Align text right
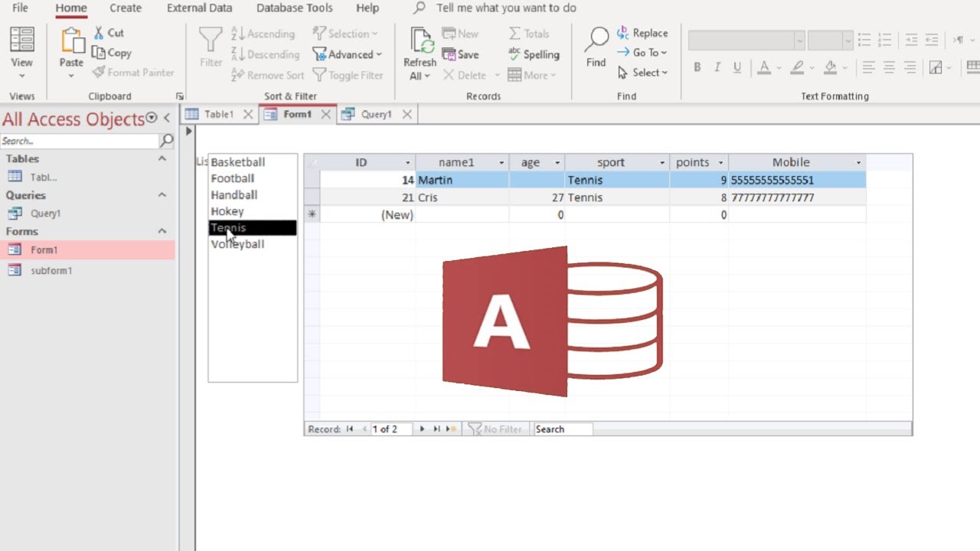The height and width of the screenshot is (551, 980). pos(910,67)
